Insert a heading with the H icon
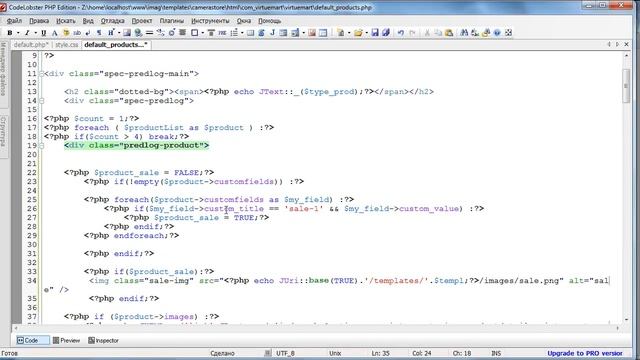Image resolution: width=640 pixels, height=360 pixels. point(111,33)
